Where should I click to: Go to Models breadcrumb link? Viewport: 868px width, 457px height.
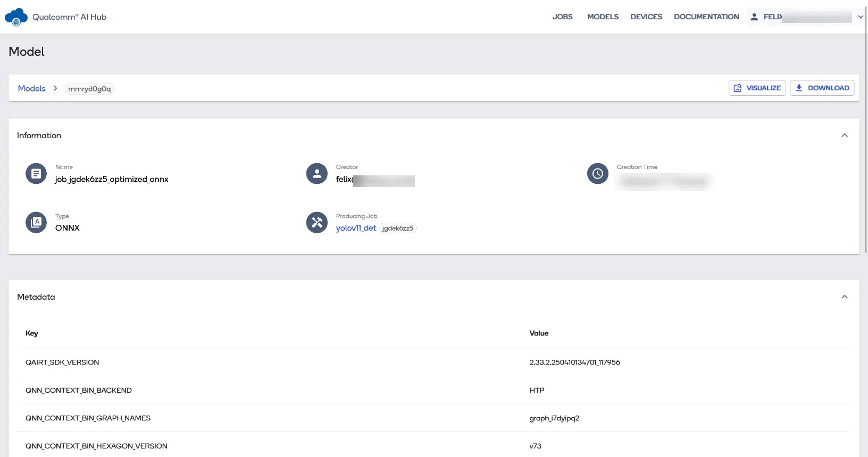coord(32,89)
